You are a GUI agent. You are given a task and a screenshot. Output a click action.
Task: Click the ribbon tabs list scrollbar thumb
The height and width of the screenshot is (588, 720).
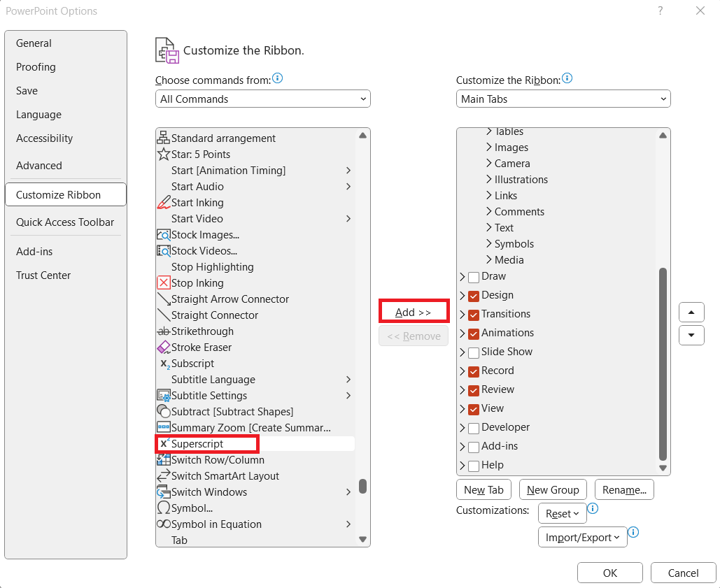[x=663, y=364]
